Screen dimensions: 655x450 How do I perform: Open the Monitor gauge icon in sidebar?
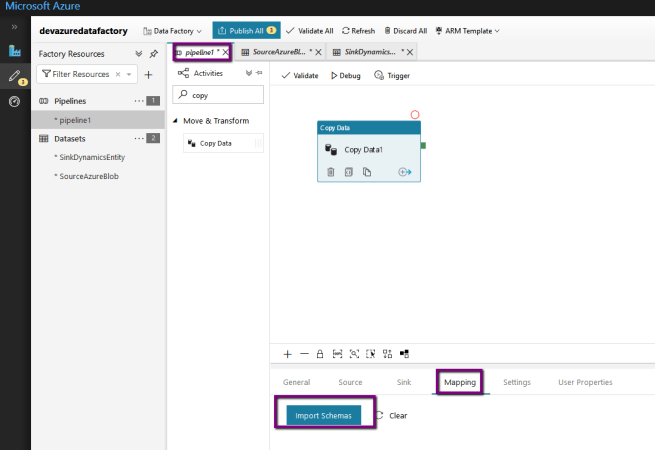14,102
